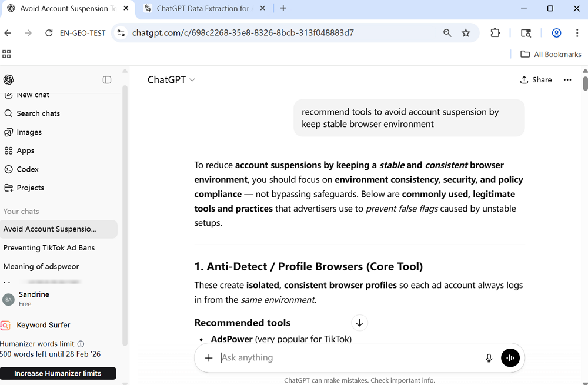Share the conversation via Share button
588x385 pixels.
click(x=535, y=79)
